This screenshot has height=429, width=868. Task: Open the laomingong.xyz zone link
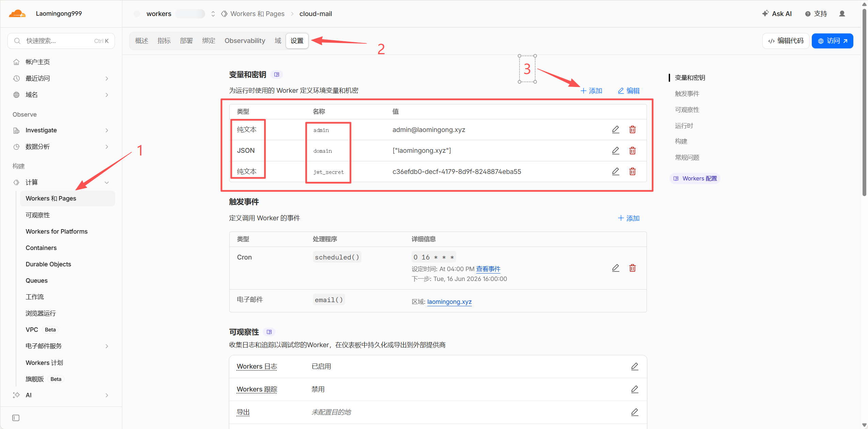[449, 302]
